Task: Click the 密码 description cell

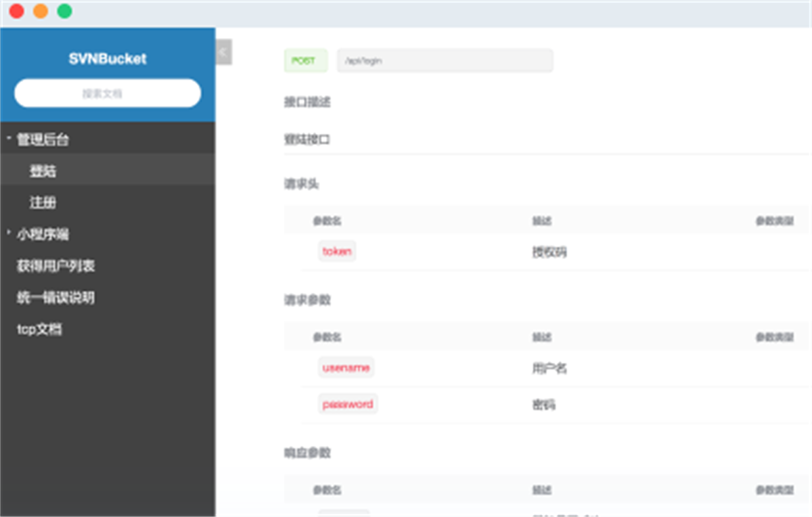Action: [543, 405]
